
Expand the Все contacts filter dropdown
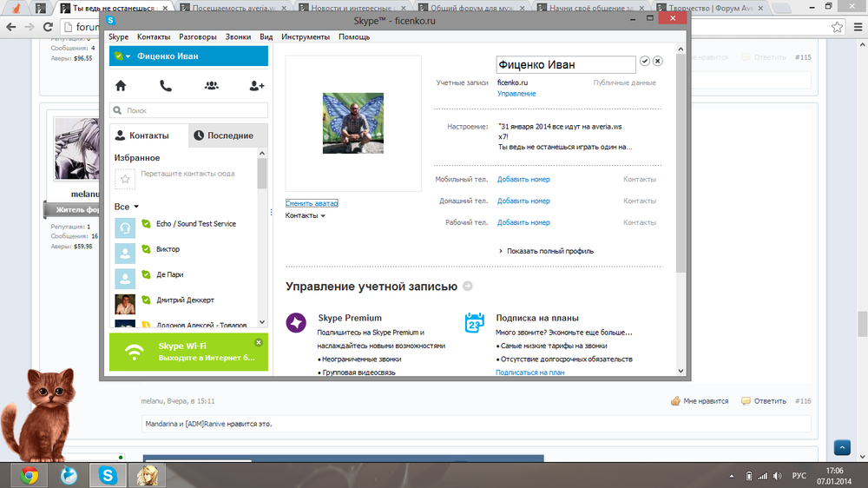136,207
